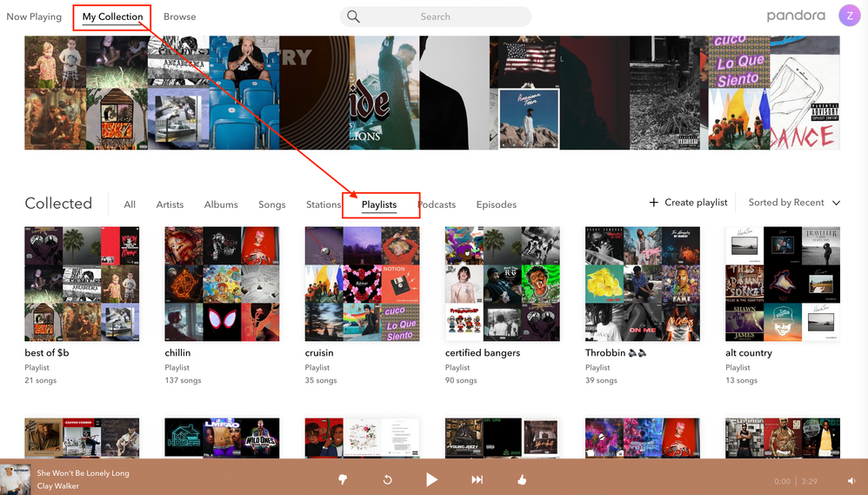Expand the Sorted by Recent dropdown
This screenshot has height=495, width=868.
[794, 203]
